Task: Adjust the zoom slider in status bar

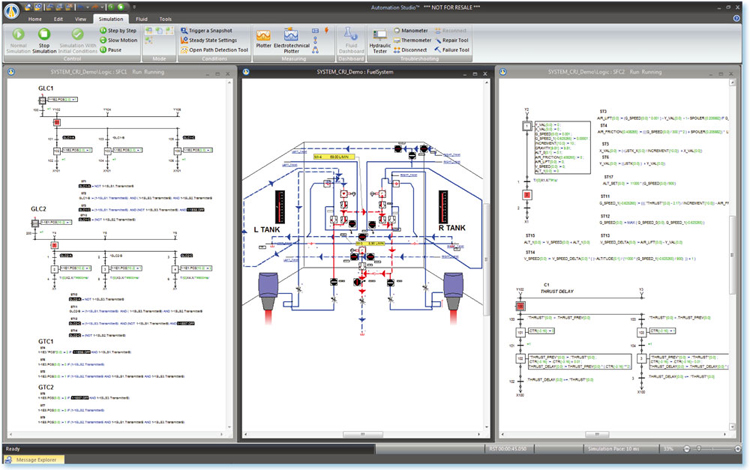Action: point(712,449)
